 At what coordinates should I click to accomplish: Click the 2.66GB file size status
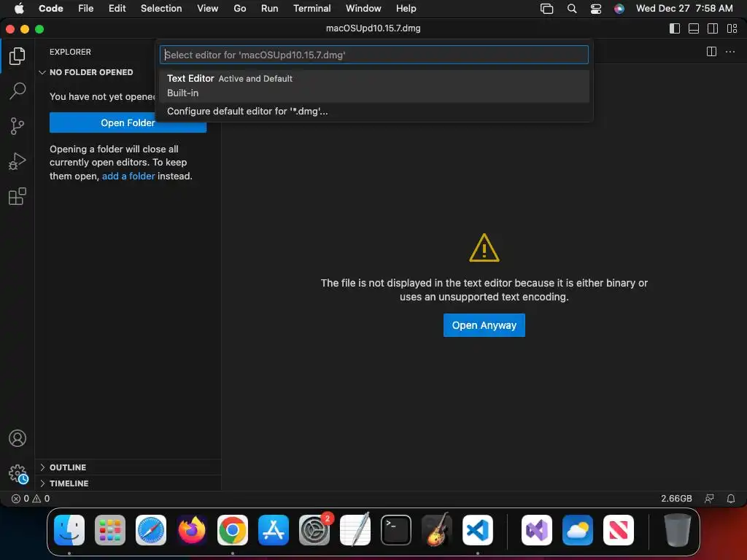[x=676, y=499]
